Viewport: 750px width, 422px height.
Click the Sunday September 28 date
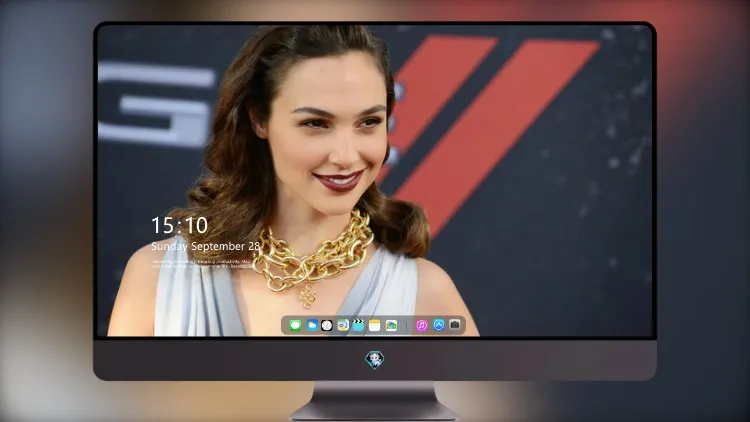tap(205, 246)
